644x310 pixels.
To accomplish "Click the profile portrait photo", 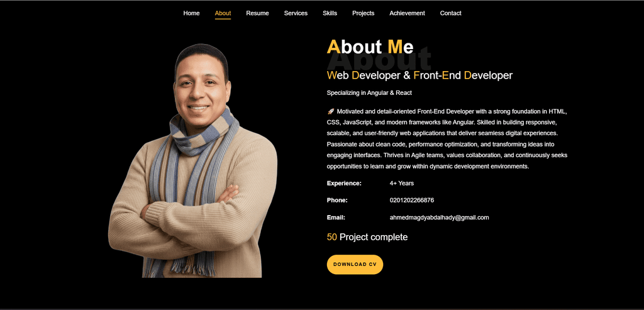I will (193, 161).
